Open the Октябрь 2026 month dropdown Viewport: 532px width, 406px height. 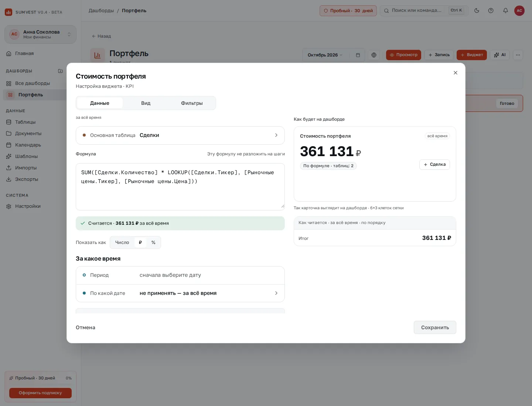325,55
